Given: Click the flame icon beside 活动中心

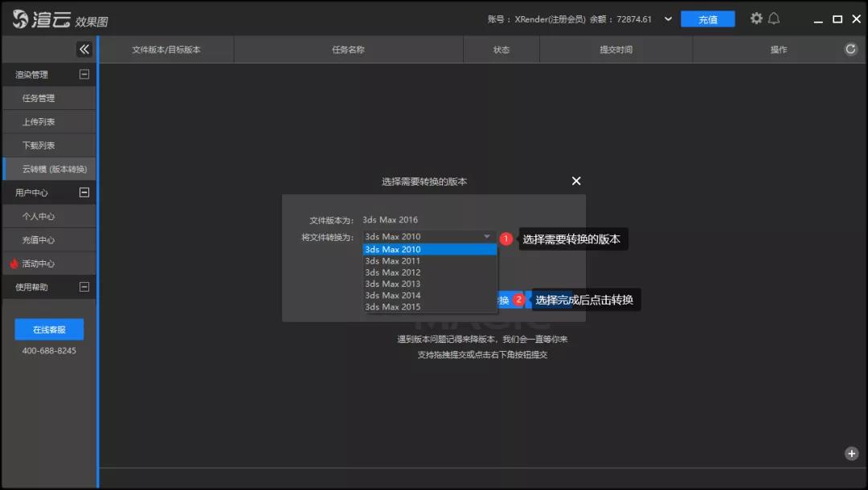Looking at the screenshot, I should (x=14, y=263).
